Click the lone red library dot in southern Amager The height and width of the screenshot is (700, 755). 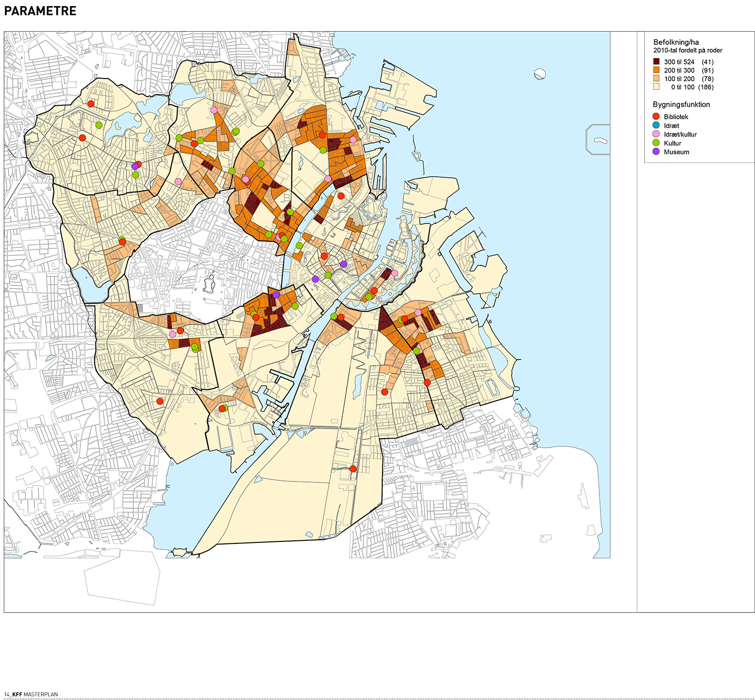coord(353,469)
